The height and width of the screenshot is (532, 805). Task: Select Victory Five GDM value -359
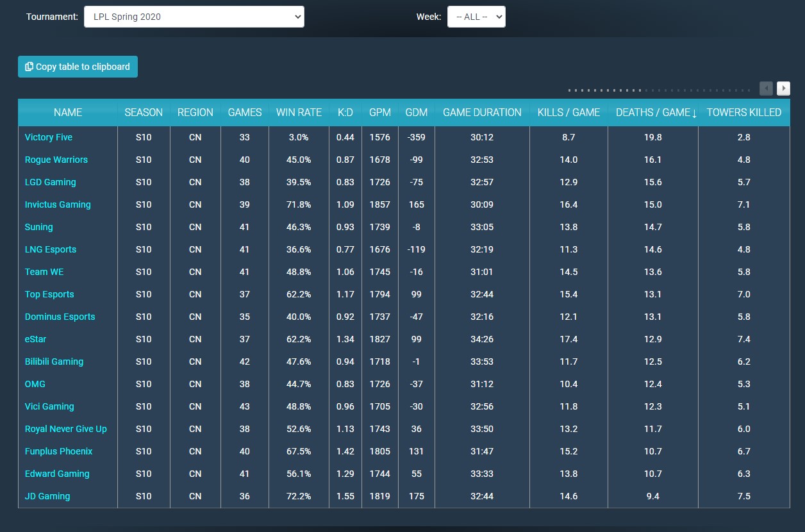(x=417, y=137)
